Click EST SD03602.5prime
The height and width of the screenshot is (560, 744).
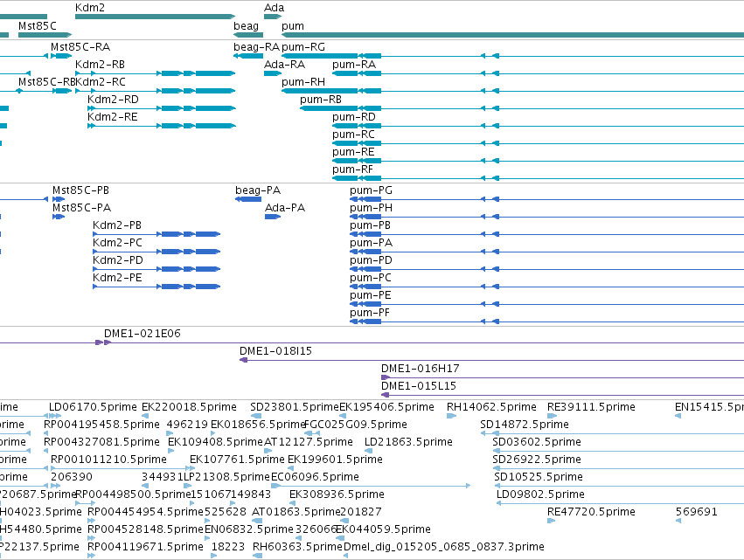point(537,442)
